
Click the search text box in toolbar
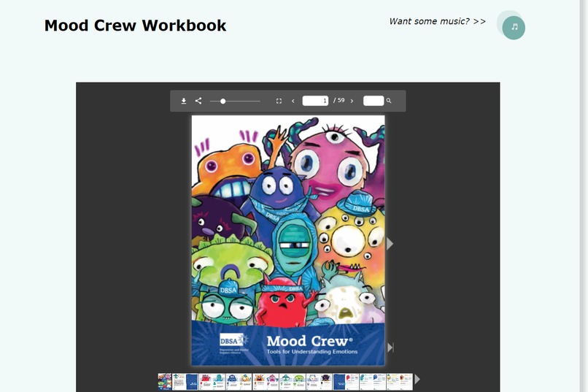tap(373, 101)
